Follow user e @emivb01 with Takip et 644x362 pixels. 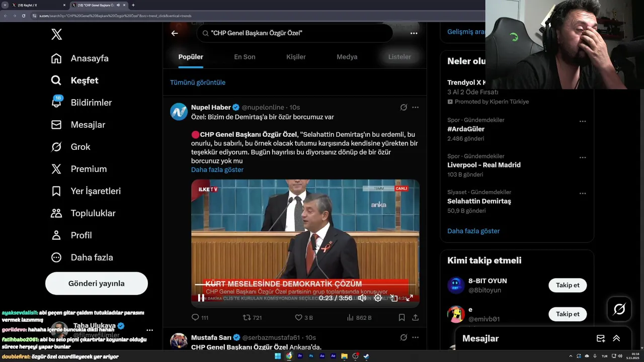[568, 314]
